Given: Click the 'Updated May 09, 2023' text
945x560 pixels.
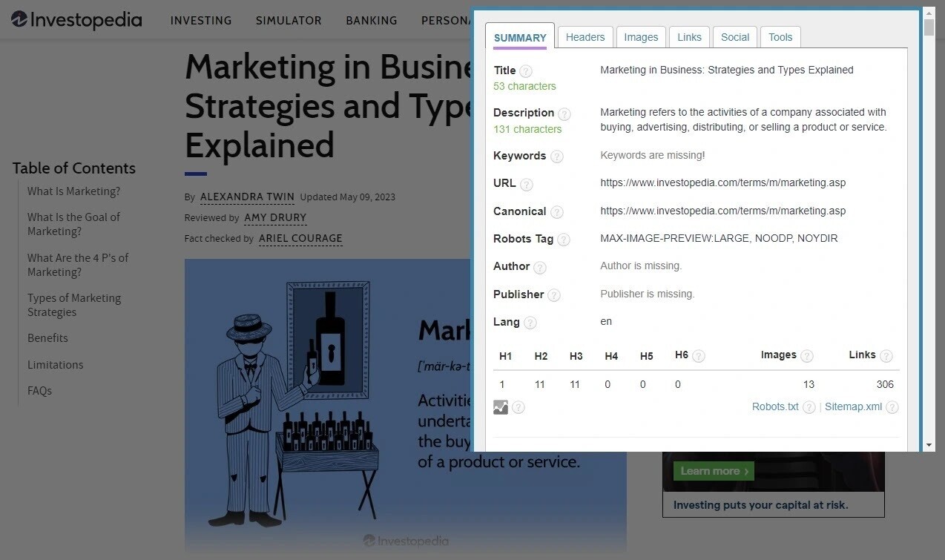Looking at the screenshot, I should [x=347, y=197].
